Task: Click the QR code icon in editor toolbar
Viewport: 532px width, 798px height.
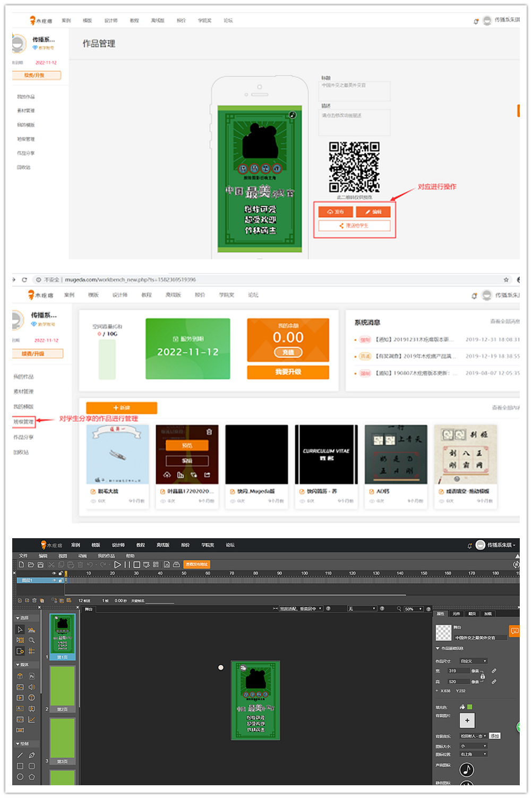Action: tap(156, 565)
